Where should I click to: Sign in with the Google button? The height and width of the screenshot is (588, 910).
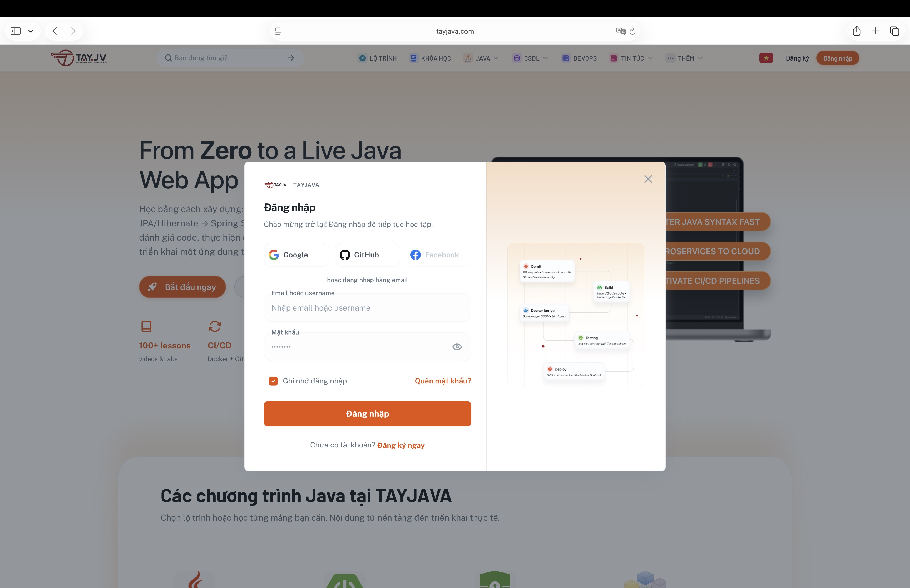(x=296, y=255)
